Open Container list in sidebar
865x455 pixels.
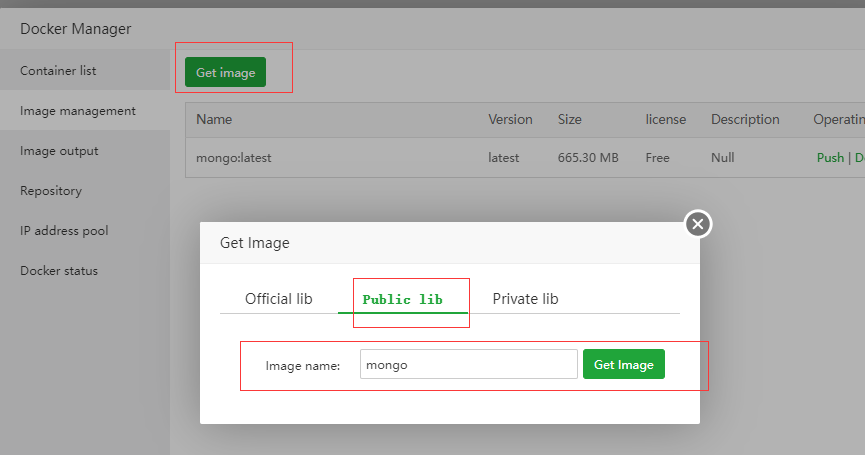coord(58,71)
